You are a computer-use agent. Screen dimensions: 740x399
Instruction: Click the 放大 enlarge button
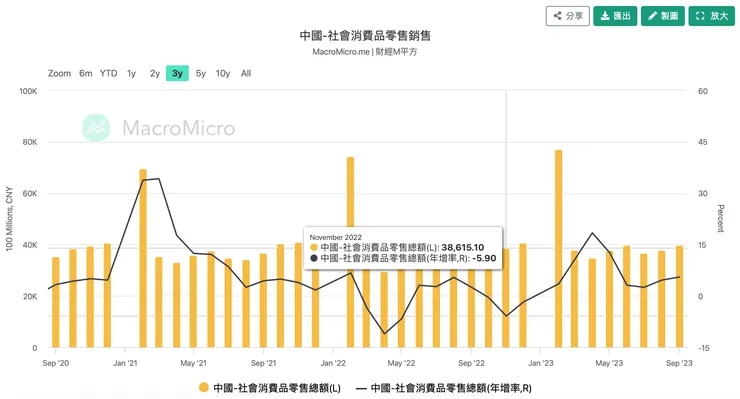(x=711, y=16)
